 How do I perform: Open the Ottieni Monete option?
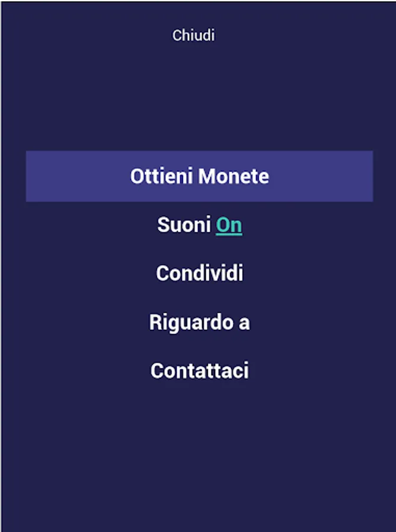199,176
